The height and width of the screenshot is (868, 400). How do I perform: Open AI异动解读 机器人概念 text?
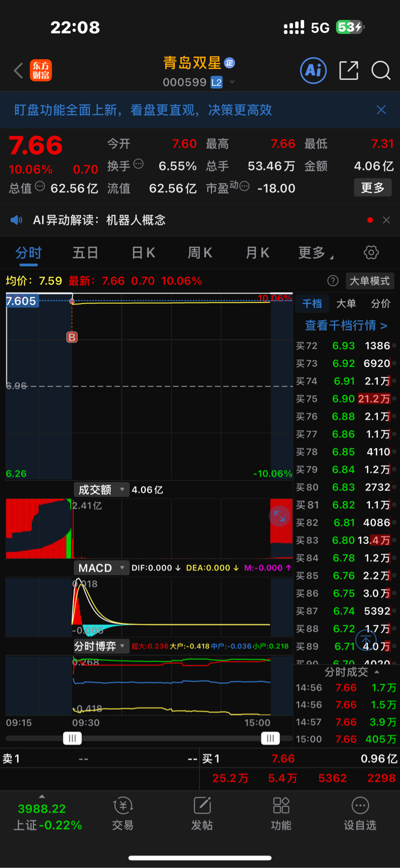click(99, 220)
